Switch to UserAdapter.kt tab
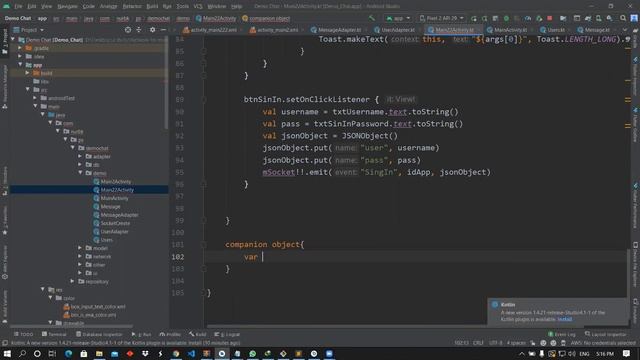Screen dimensions: 640x360 point(395,30)
